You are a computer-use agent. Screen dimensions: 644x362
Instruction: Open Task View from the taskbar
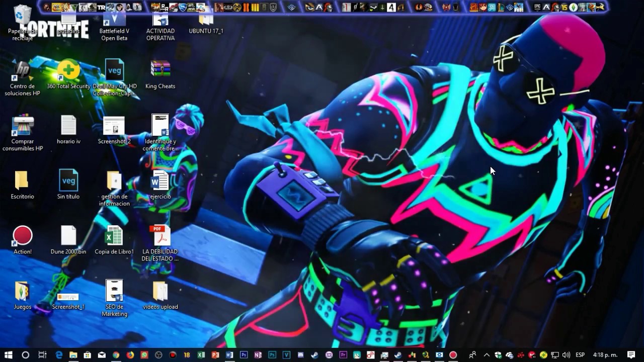(42, 355)
